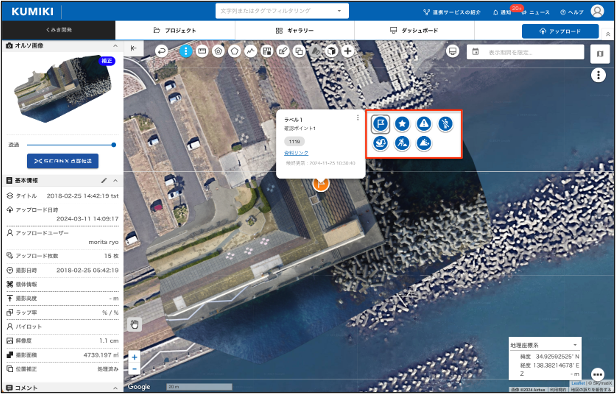Click the monitor display icon on map
This screenshot has width=616, height=394.
coord(453,51)
